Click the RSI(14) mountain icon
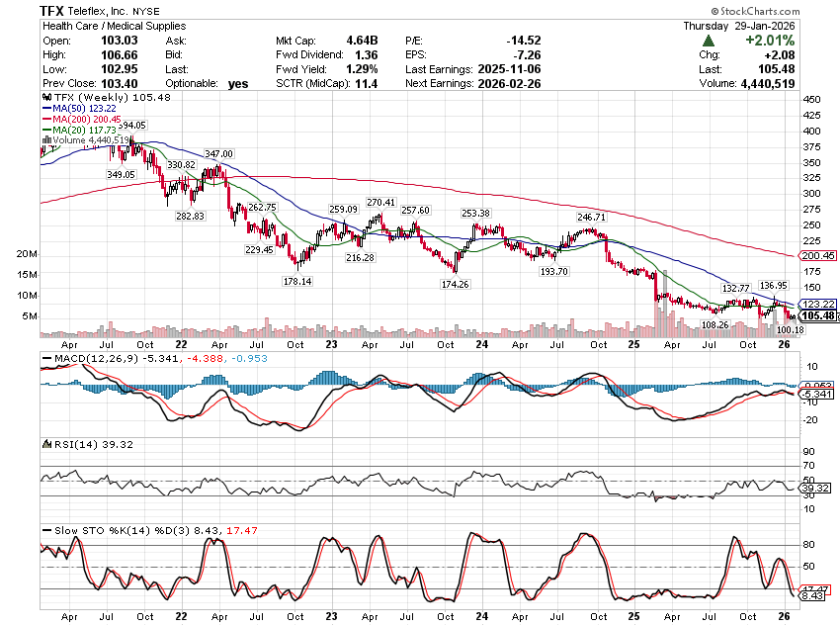840x626 pixels. (44, 446)
